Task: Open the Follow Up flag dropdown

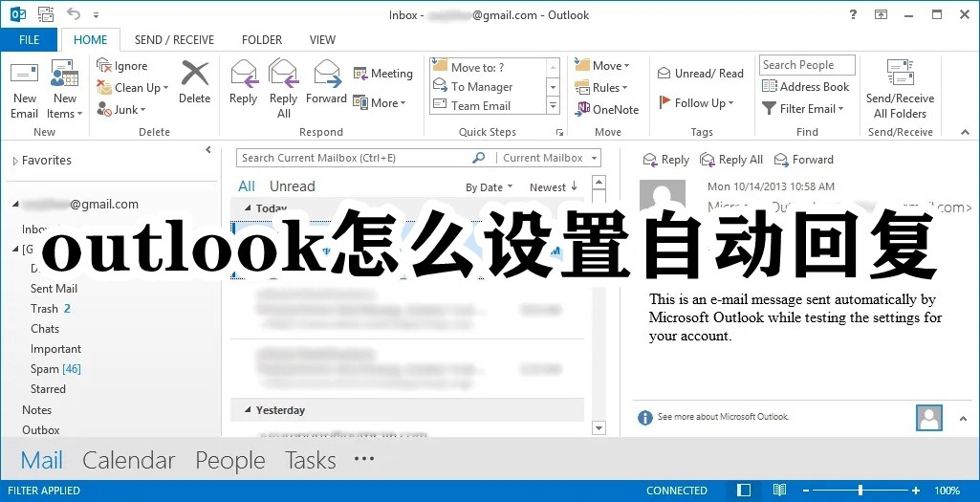Action: (696, 103)
